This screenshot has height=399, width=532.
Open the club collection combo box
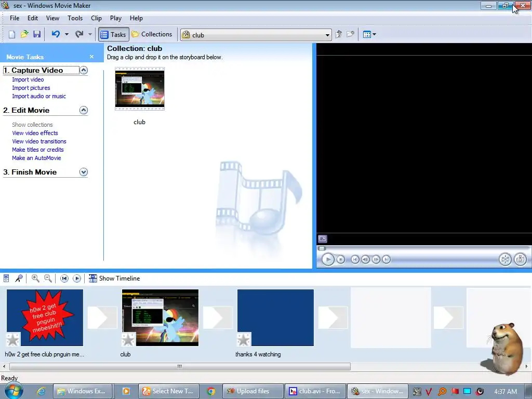(x=256, y=35)
